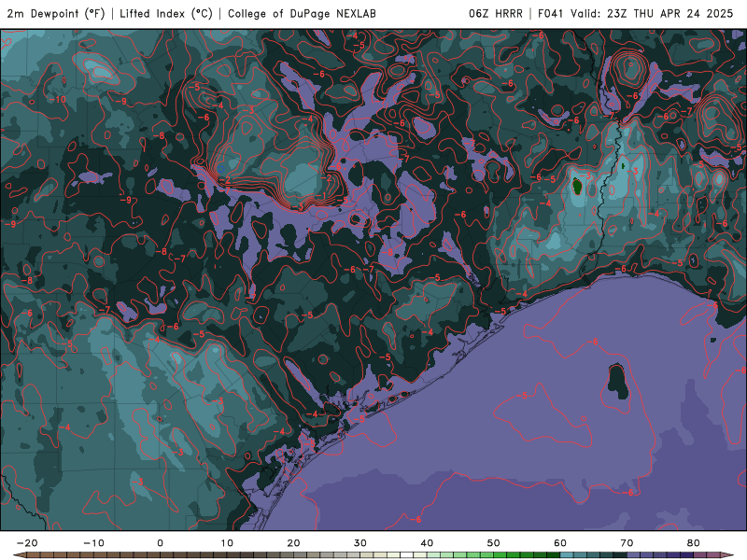747x560 pixels.
Task: Click the "F041" forecast hour text
Action: pos(552,14)
